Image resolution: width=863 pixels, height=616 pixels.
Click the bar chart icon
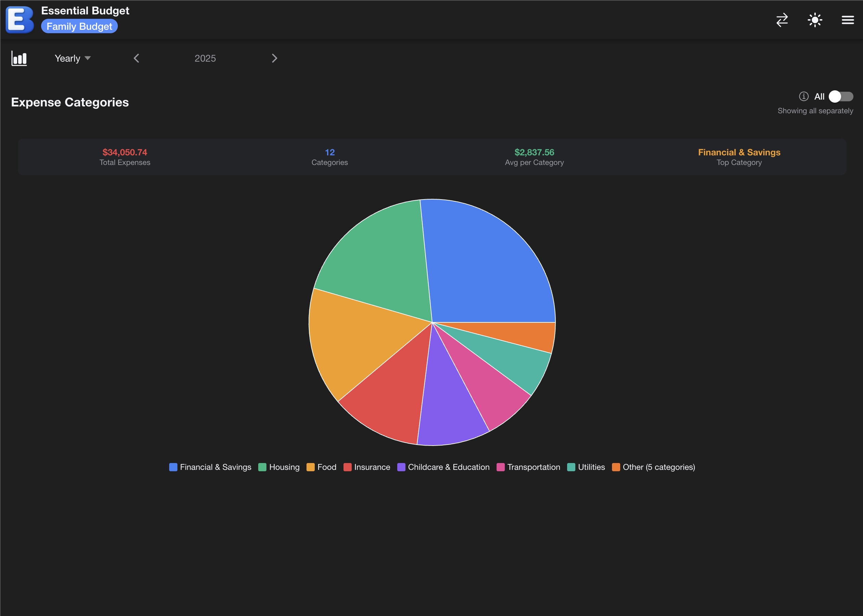tap(19, 59)
